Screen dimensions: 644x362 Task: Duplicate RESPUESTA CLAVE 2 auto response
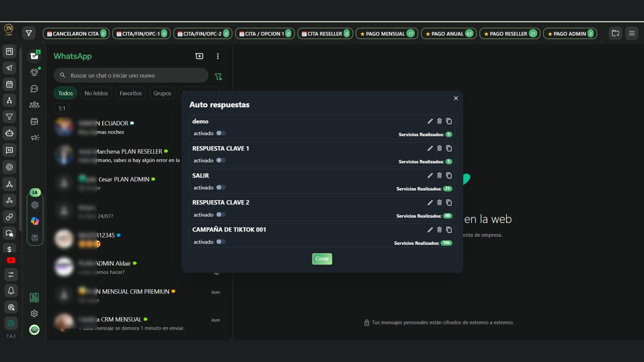(449, 202)
